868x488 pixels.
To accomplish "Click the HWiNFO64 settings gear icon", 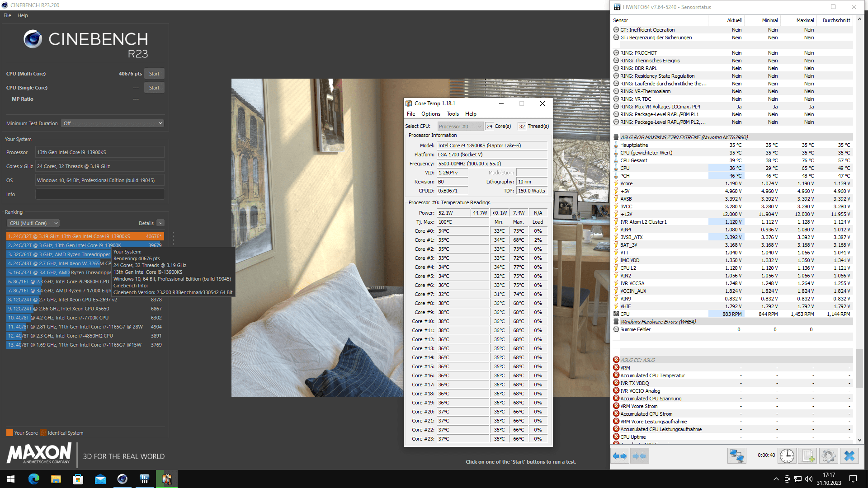I will click(x=829, y=456).
